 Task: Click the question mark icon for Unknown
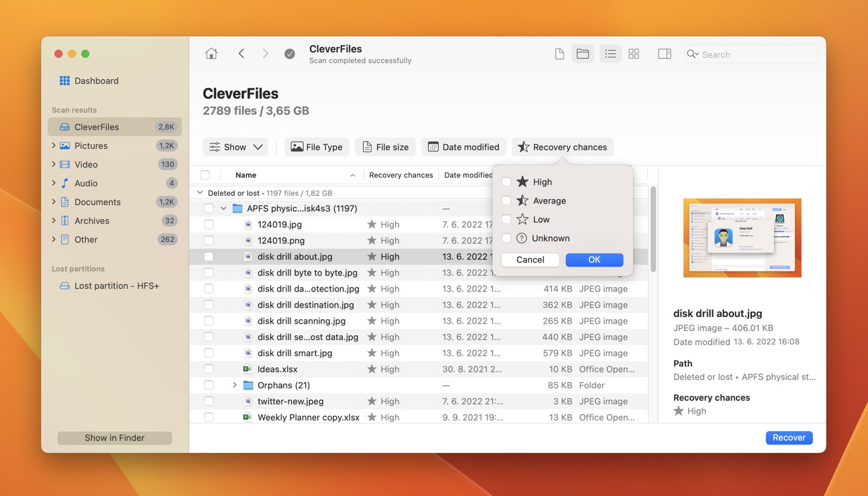(522, 238)
